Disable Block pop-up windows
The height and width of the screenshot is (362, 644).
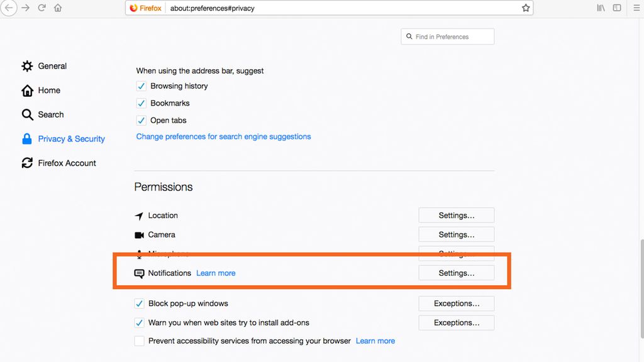[139, 303]
